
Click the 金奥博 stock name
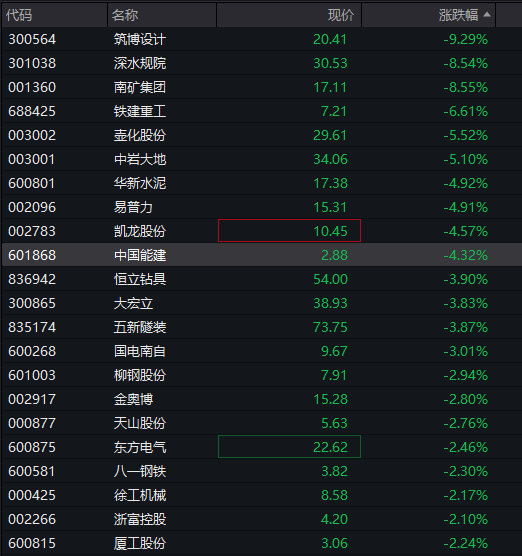(x=133, y=399)
